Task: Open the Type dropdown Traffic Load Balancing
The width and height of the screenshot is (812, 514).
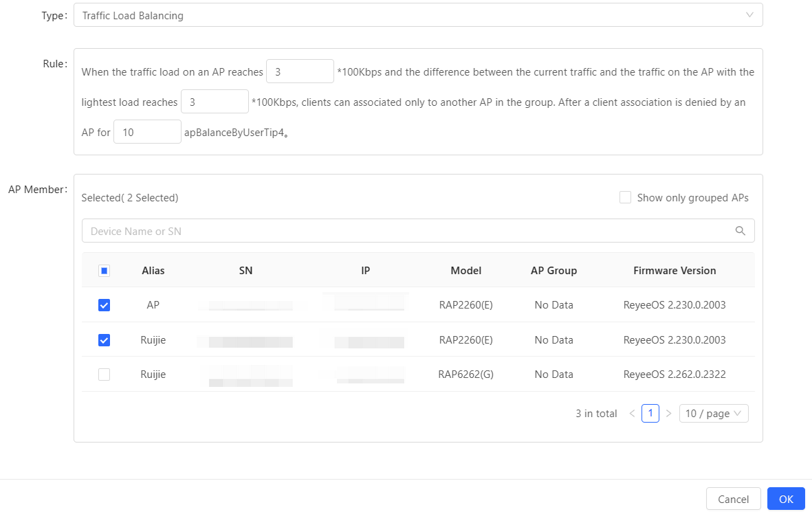Action: pyautogui.click(x=413, y=15)
